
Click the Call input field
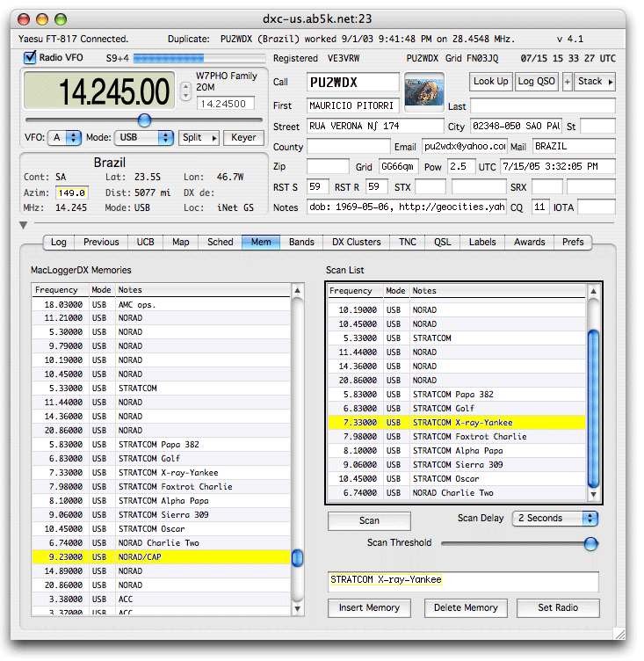click(x=352, y=83)
